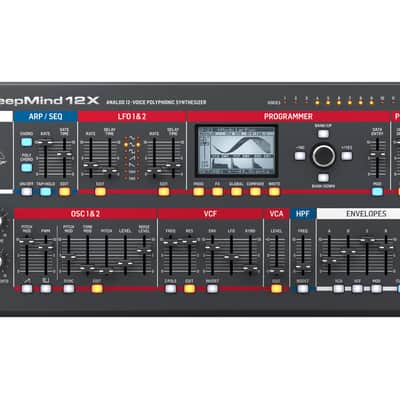Screen dimensions: 400x400
Task: Click the OSC 1 PWM fader
Action: [x=46, y=247]
